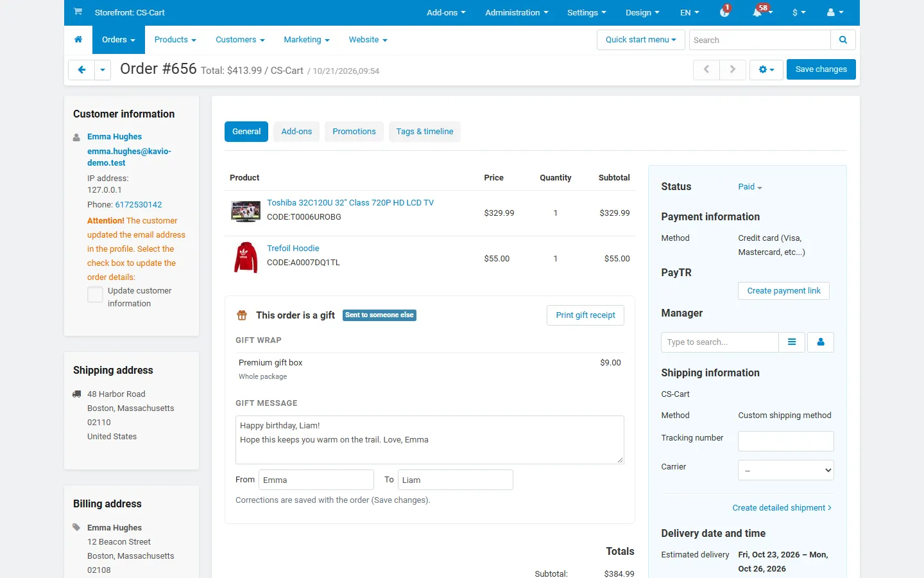Click the manager Type to search field

720,342
